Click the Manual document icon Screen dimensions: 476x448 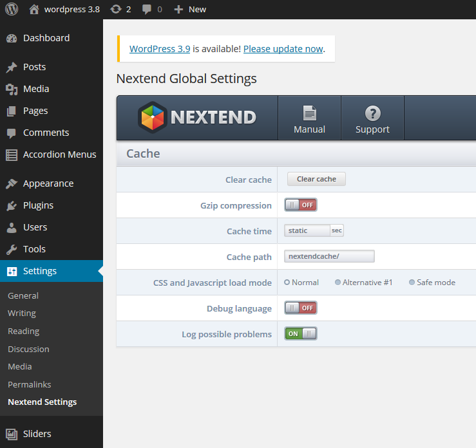(x=310, y=113)
